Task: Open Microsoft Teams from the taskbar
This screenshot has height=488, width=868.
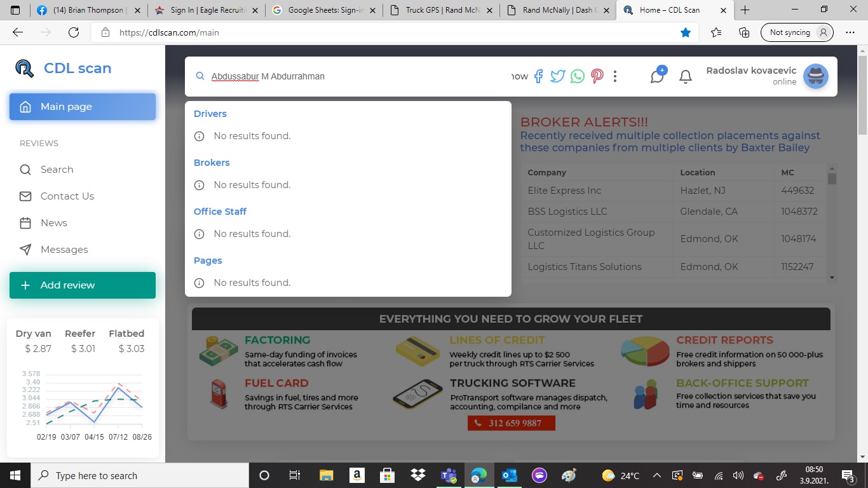Action: tap(449, 475)
